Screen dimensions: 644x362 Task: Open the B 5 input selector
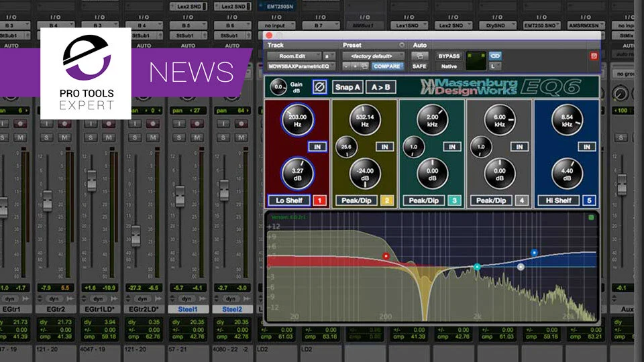[x=188, y=25]
